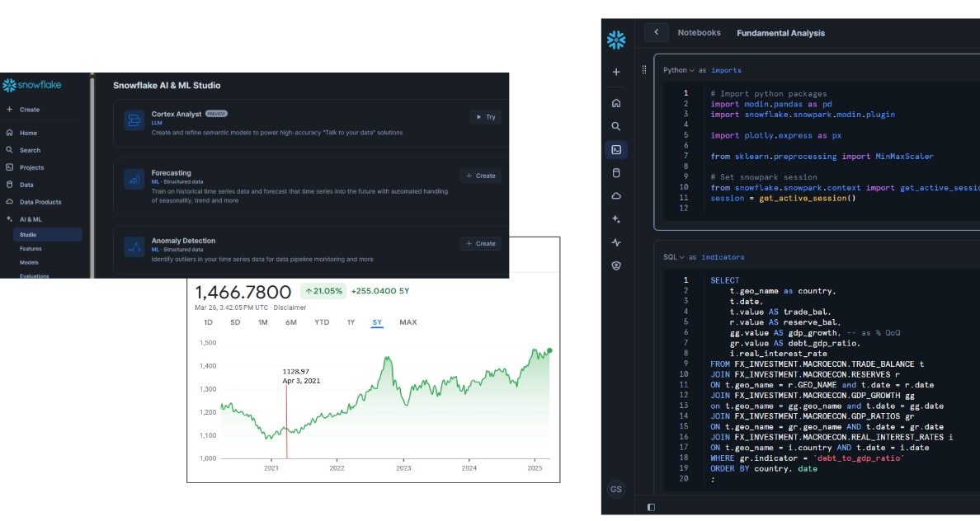Open the Monitoring pulse icon in the notebook sidebar
The height and width of the screenshot is (521, 980).
pos(615,242)
